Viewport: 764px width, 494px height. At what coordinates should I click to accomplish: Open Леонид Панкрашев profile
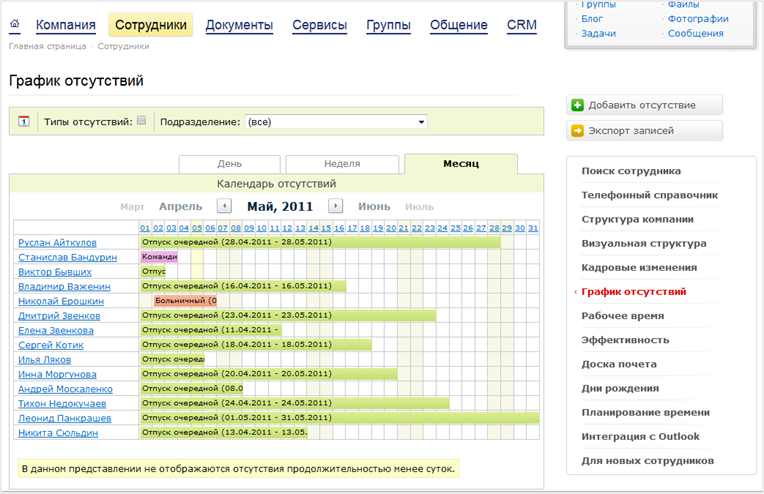(x=65, y=418)
